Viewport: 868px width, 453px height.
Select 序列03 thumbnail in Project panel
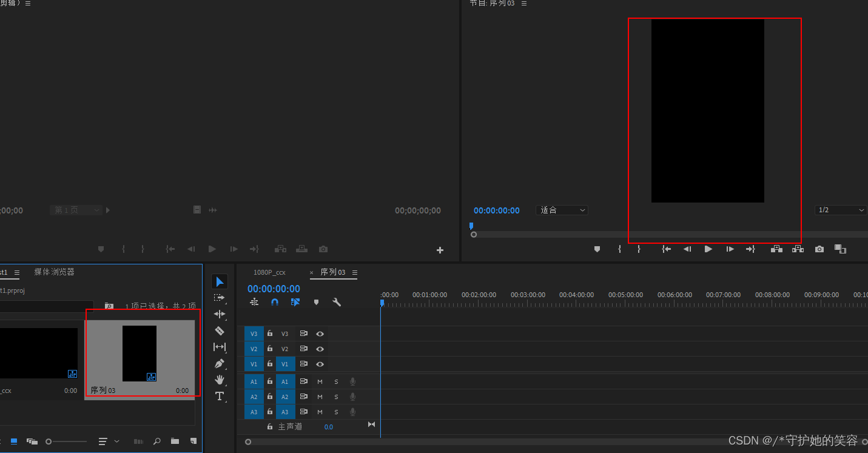(140, 354)
